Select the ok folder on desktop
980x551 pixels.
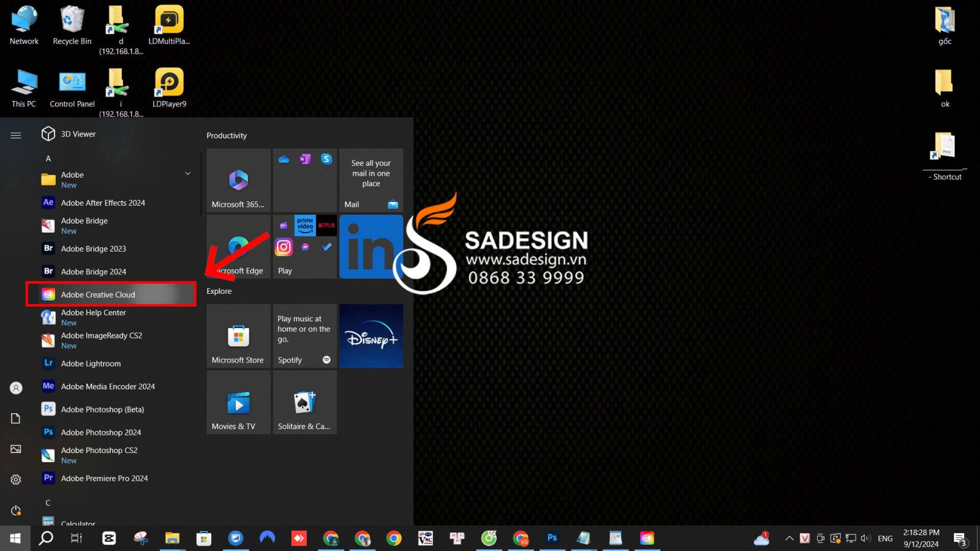pyautogui.click(x=945, y=88)
